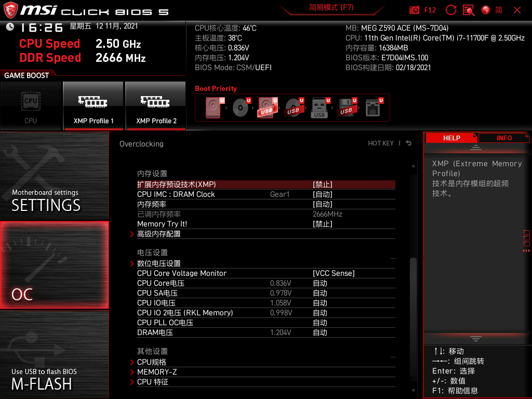Screen dimensions: 532x399
Task: Click the circular reset arrow icon
Action: tap(451, 10)
